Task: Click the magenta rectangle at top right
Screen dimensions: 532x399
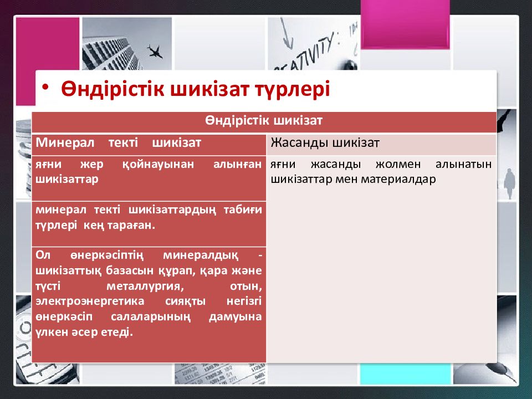Action: (405, 24)
